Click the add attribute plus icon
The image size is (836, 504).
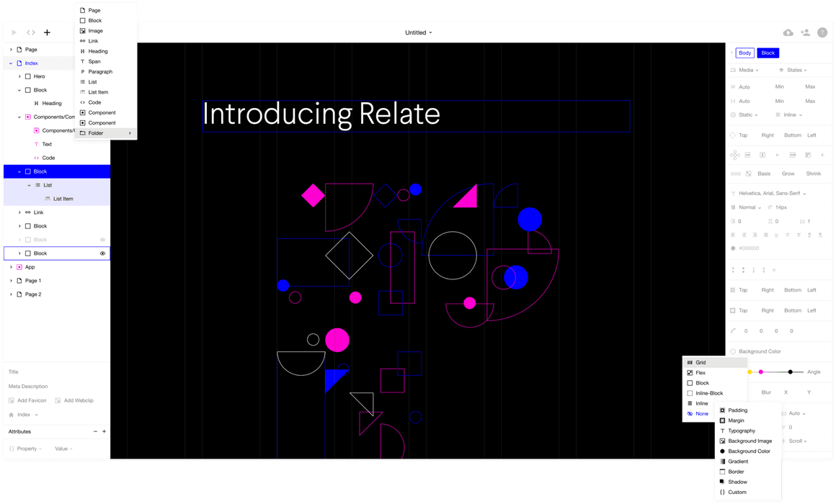[104, 431]
